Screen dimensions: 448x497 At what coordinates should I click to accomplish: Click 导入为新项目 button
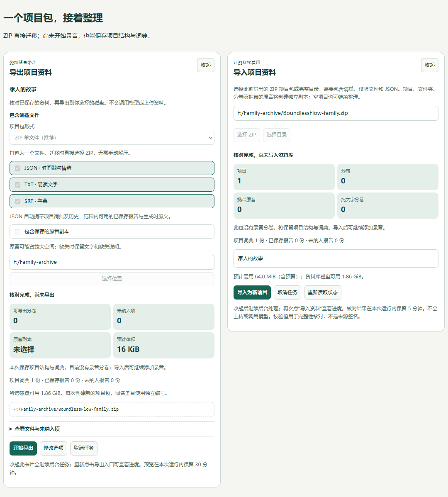click(x=252, y=292)
